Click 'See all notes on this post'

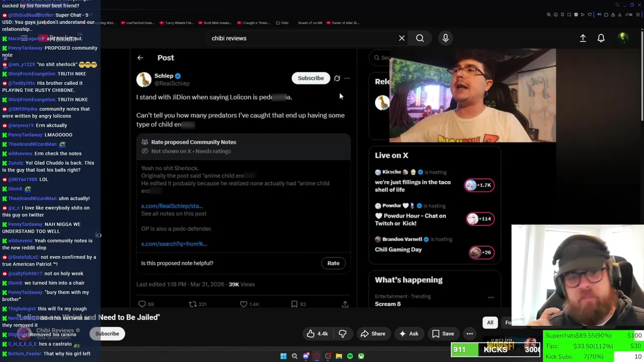tap(174, 214)
